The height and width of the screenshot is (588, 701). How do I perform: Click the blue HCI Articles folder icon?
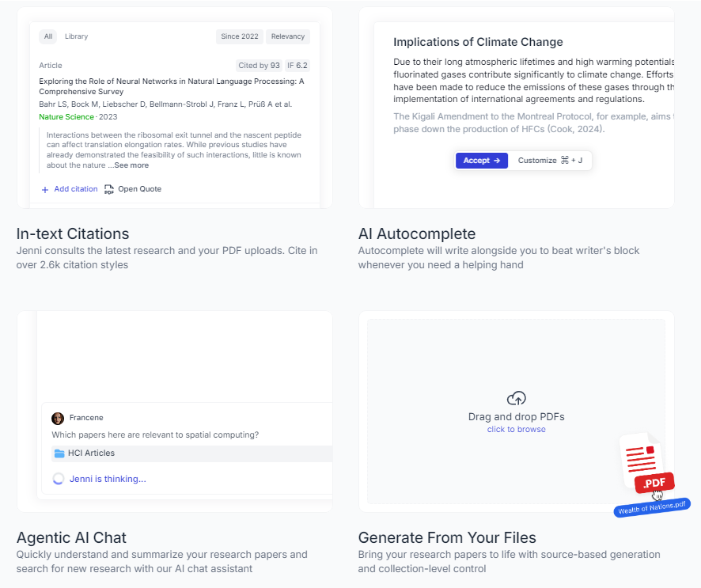click(59, 453)
